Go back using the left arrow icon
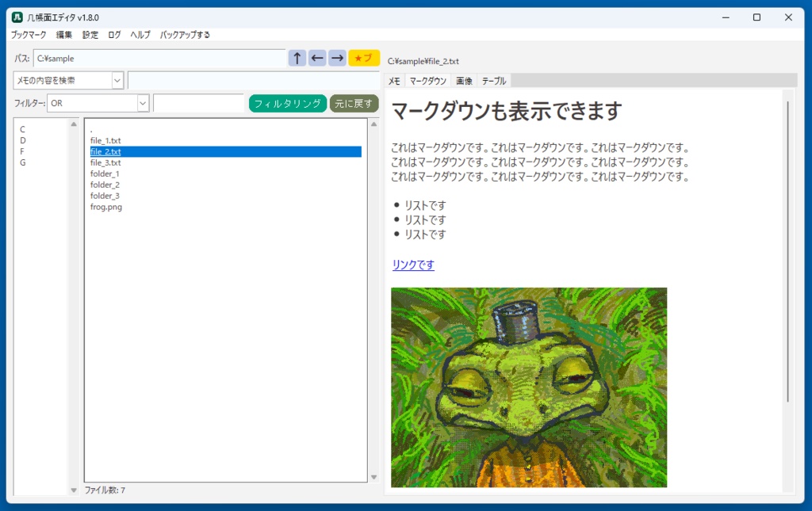This screenshot has width=812, height=511. tap(316, 57)
